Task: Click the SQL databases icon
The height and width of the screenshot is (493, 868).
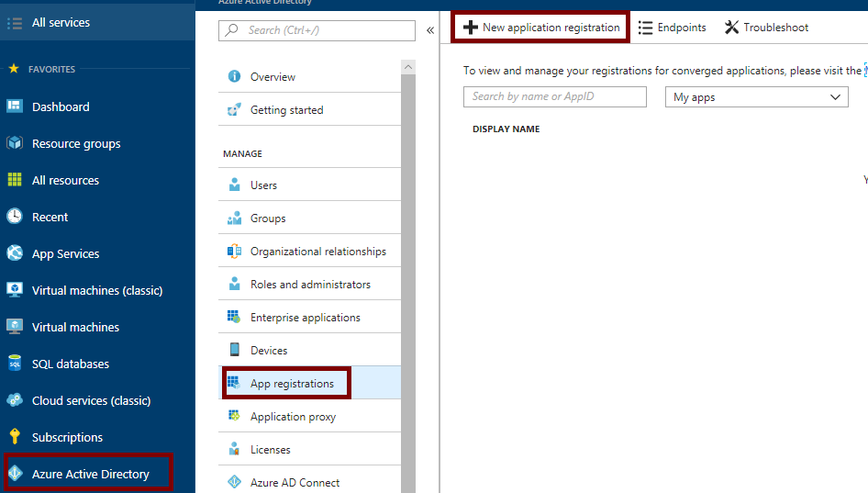Action: [15, 364]
